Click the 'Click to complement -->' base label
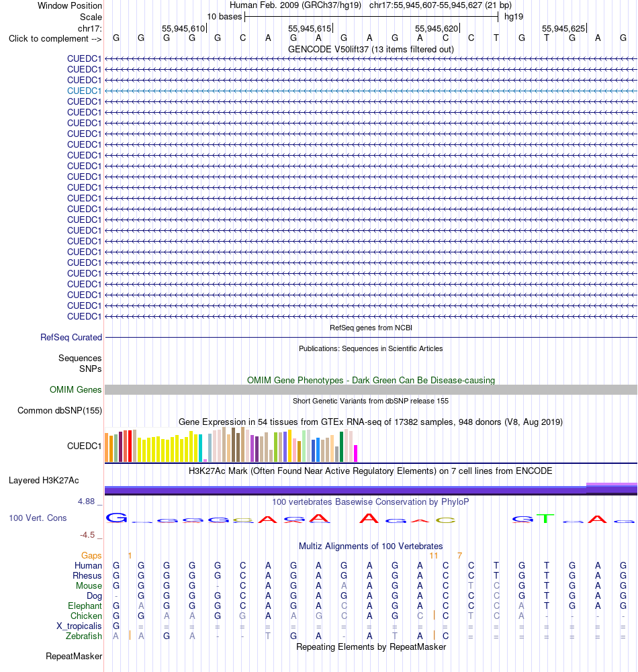 (55, 38)
